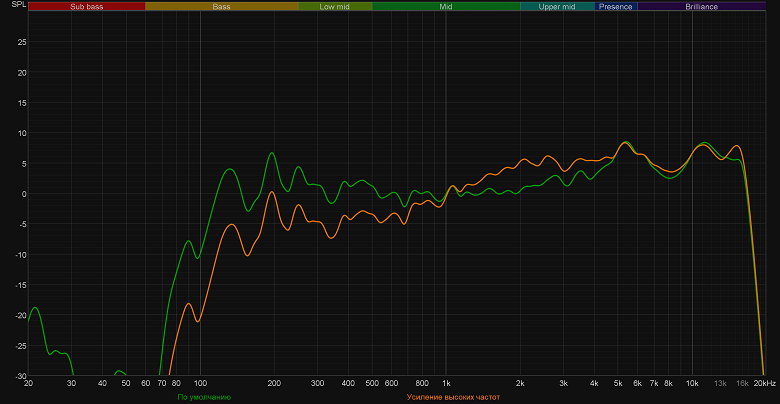The height and width of the screenshot is (404, 780).
Task: Click the orange 'Усиление высоких частот' legend label
Action: tap(453, 397)
